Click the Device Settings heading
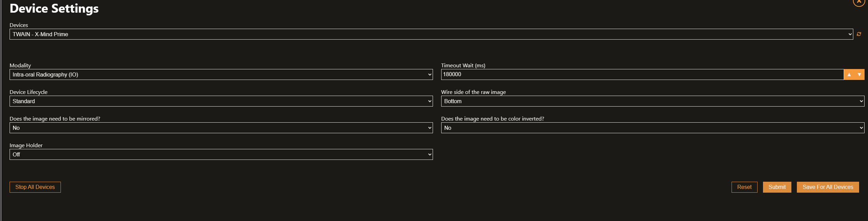Image resolution: width=868 pixels, height=221 pixels. pos(54,9)
